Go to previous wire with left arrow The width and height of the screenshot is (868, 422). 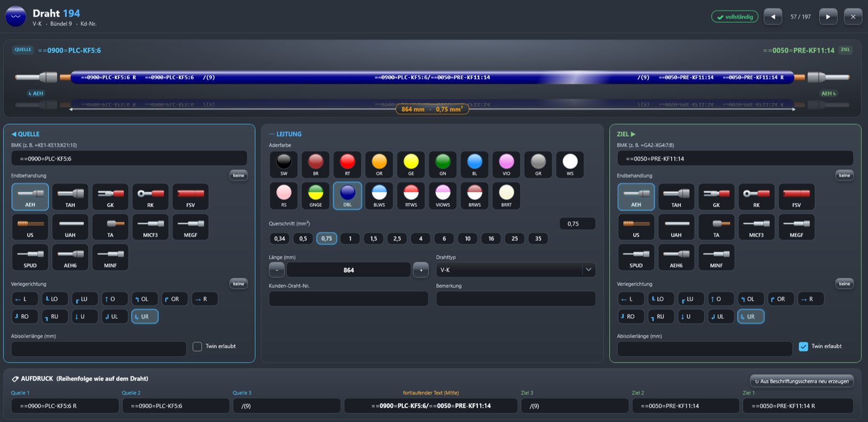click(x=773, y=17)
